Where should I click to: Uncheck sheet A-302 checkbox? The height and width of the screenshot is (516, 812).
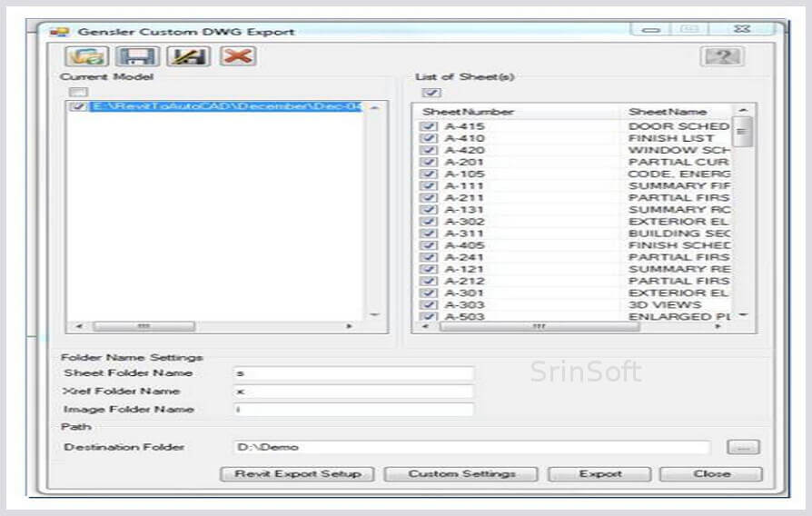(429, 222)
